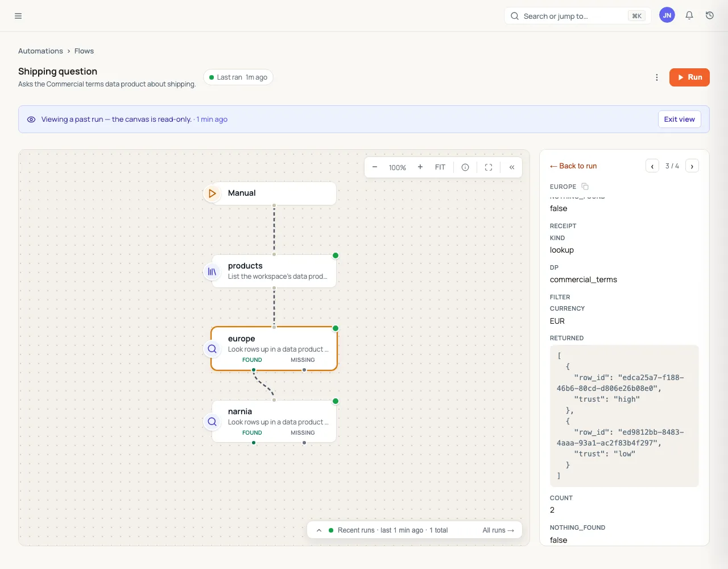The width and height of the screenshot is (728, 569).
Task: Click the JN user avatar
Action: pos(667,15)
